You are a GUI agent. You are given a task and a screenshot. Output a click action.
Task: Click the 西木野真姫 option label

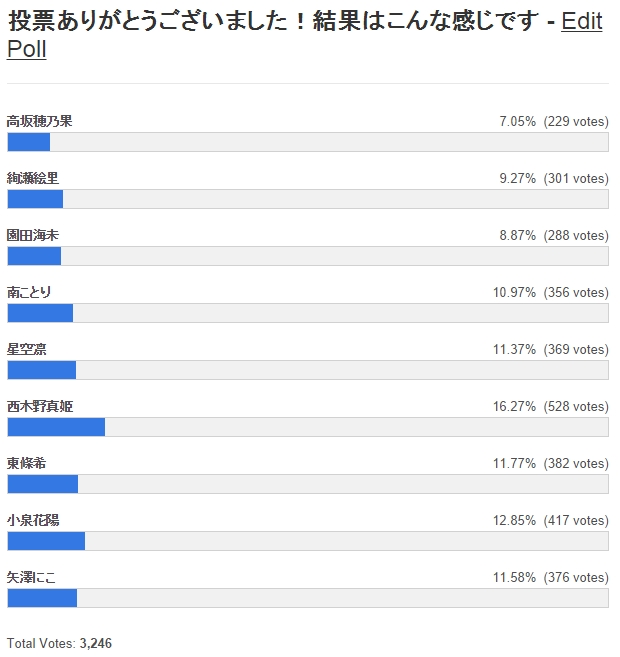[x=40, y=406]
